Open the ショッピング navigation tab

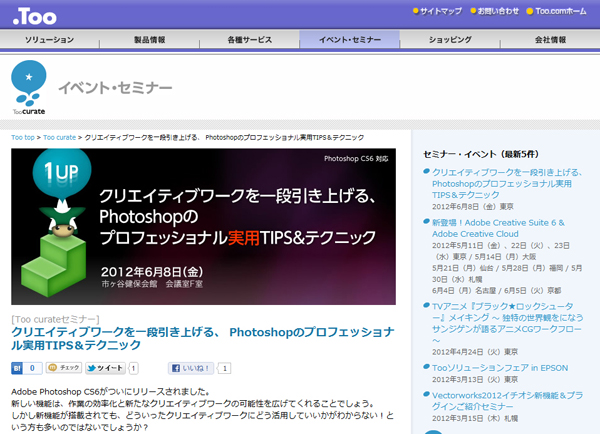pyautogui.click(x=450, y=40)
